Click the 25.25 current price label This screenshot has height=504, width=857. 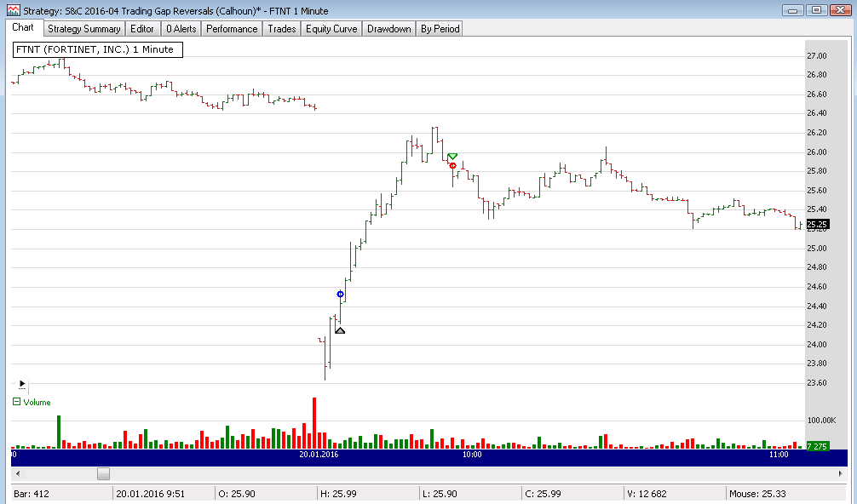click(x=816, y=224)
